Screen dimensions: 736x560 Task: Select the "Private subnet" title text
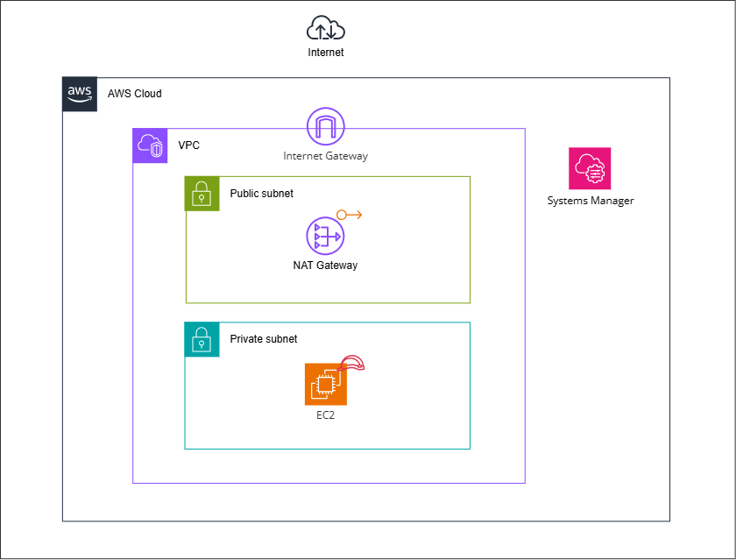263,339
